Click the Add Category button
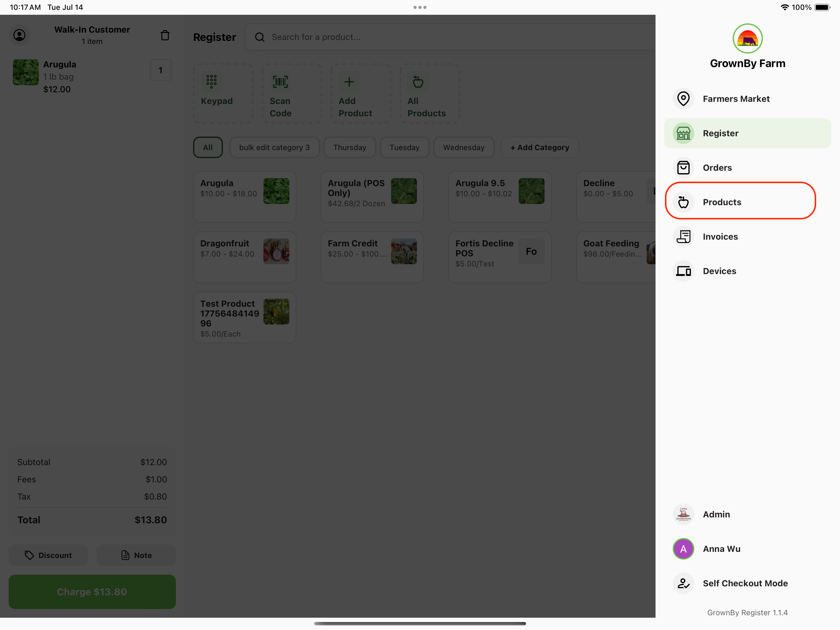Screen dimensions: 840x630 (540, 147)
